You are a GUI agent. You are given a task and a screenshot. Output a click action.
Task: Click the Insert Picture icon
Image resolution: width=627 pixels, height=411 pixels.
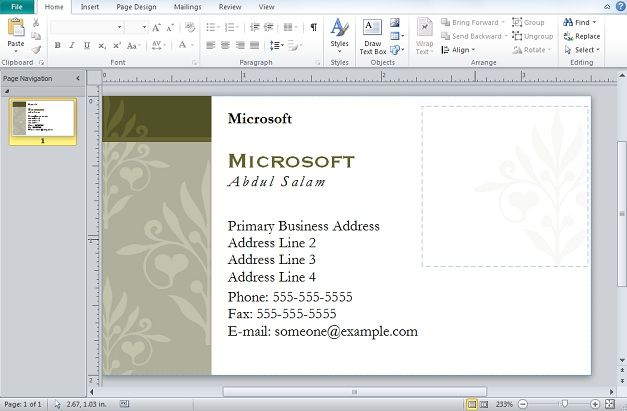coord(395,23)
